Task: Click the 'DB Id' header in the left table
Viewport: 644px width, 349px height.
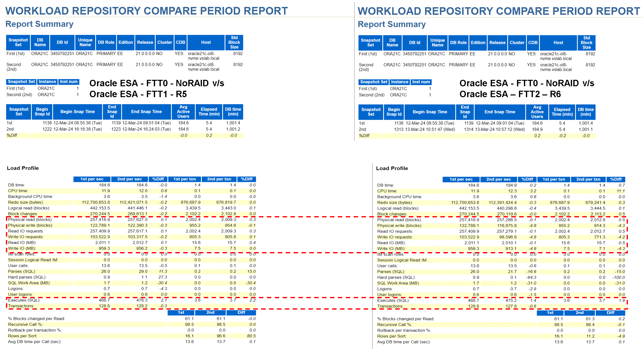Action: [x=62, y=42]
